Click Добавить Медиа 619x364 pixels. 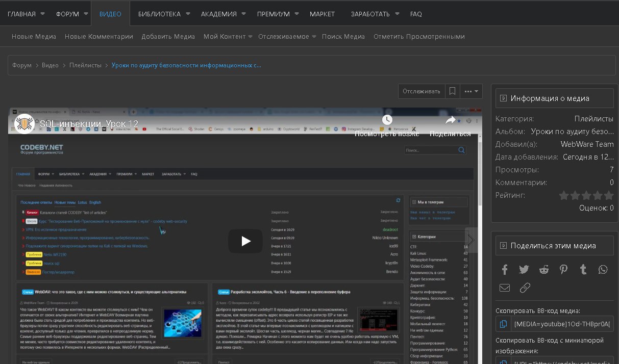[x=168, y=37]
